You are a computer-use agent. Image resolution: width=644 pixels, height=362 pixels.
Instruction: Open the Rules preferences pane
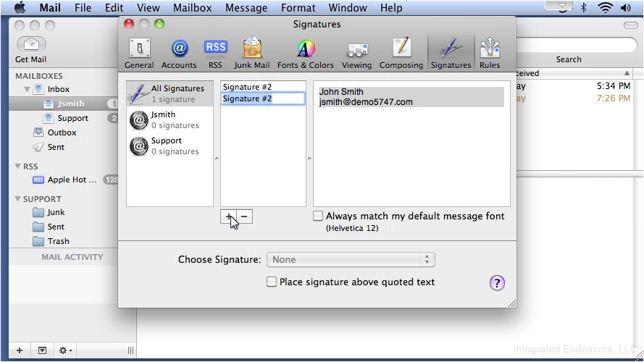(490, 54)
